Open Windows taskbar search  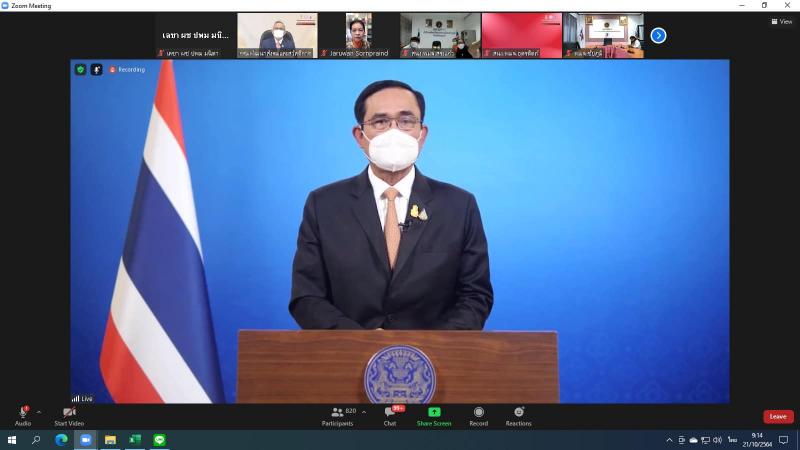click(36, 440)
